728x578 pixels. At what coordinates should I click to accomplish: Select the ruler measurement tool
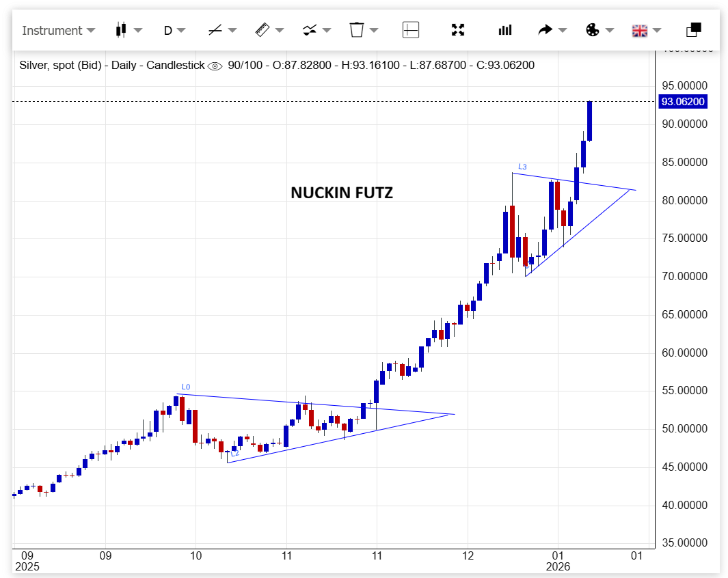pyautogui.click(x=262, y=30)
